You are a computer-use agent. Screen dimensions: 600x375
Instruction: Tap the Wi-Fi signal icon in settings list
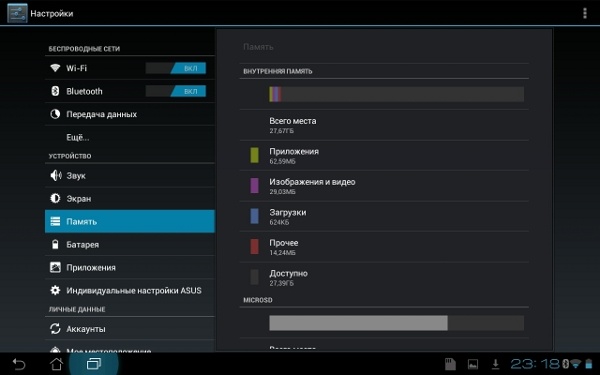point(55,68)
